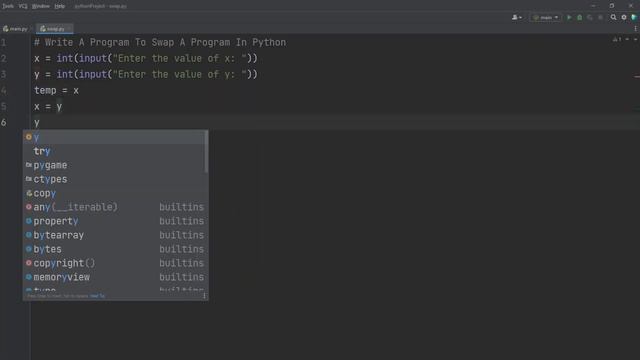Choose the 'copyright()' builtins suggestion
640x360 pixels.
coord(115,263)
